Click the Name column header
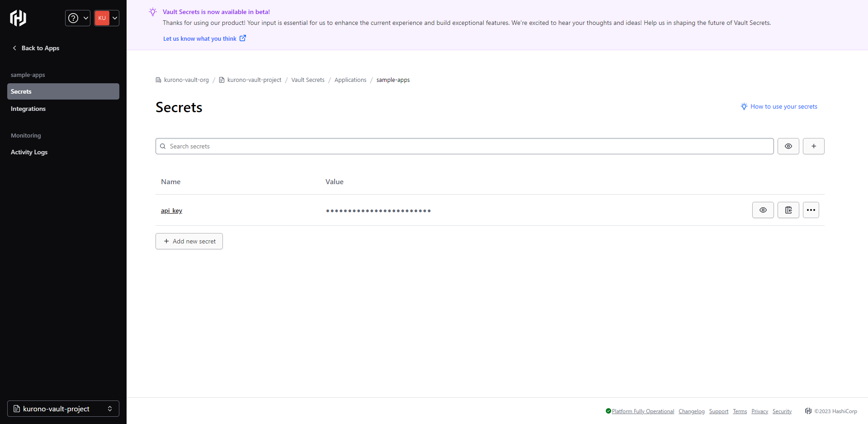Screen dimensions: 868x424 pyautogui.click(x=171, y=181)
